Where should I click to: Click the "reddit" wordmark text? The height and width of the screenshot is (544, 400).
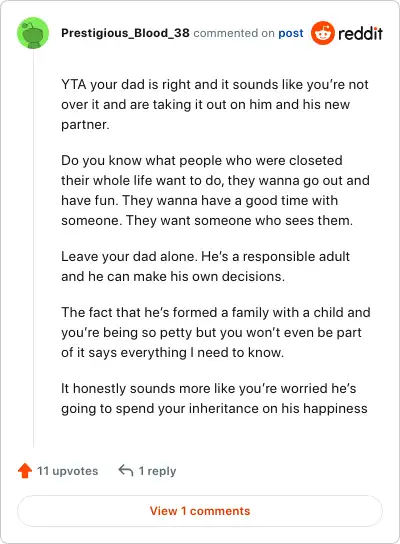coord(360,33)
